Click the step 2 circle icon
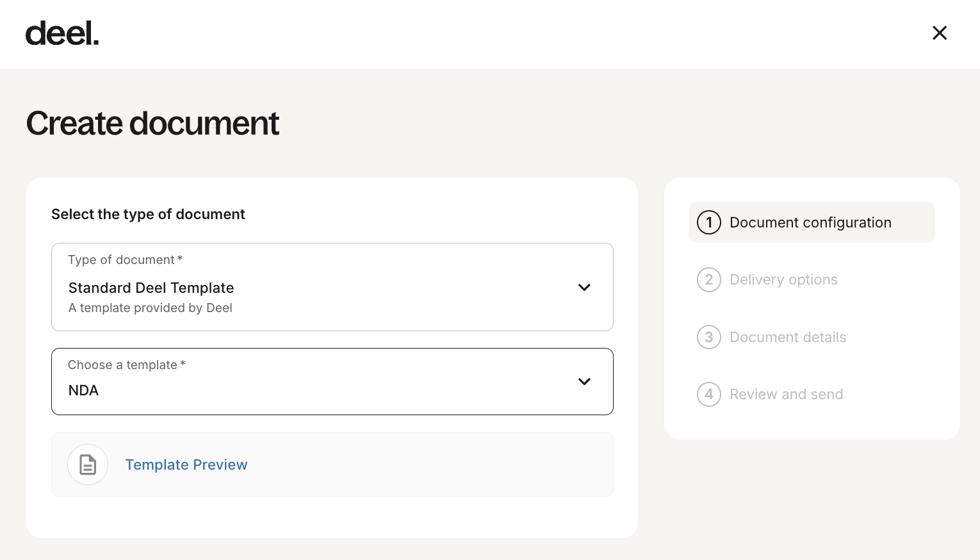Screen dimensions: 980x560 [x=709, y=279]
